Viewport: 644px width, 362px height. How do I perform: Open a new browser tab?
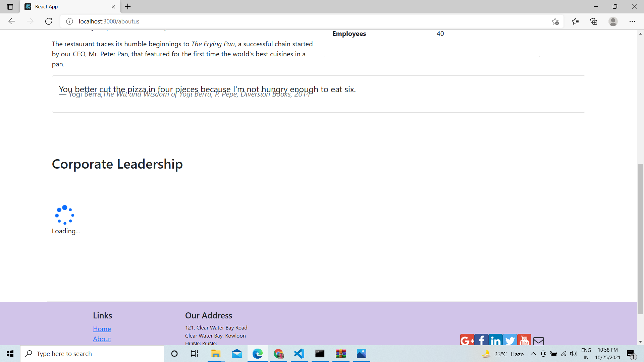pos(128,7)
